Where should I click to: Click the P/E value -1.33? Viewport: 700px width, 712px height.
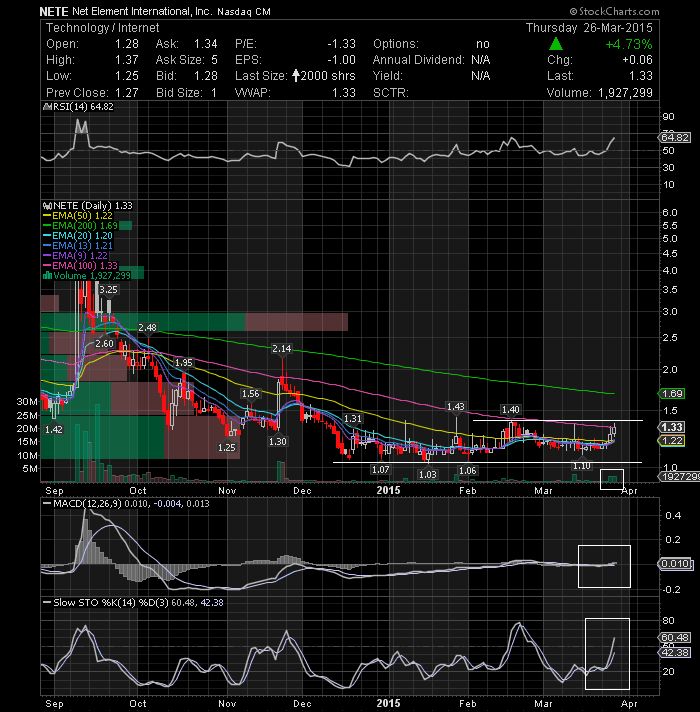341,44
